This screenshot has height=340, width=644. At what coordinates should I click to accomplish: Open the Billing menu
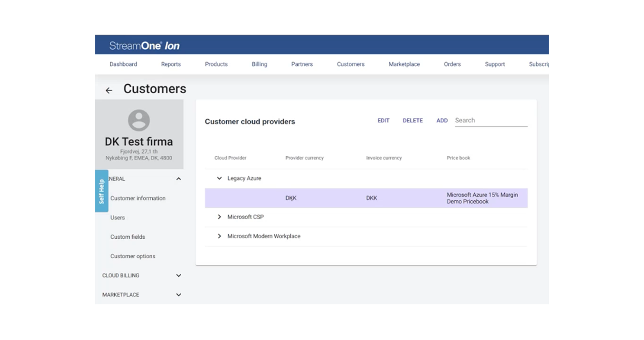(260, 64)
